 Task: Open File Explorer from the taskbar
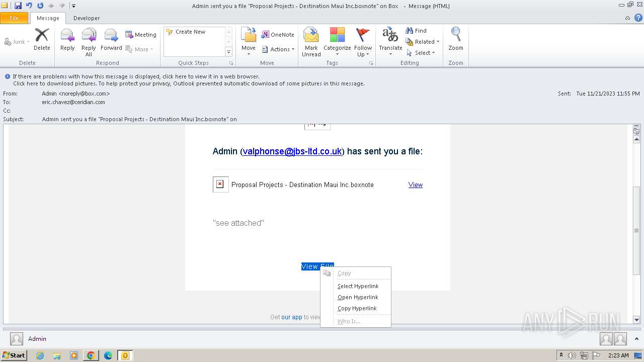point(57,355)
